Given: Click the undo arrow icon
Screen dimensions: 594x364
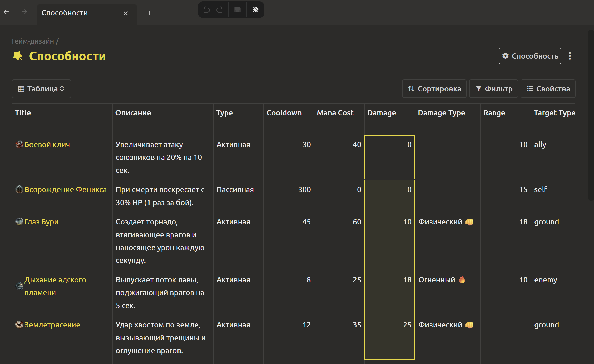Looking at the screenshot, I should (x=206, y=10).
